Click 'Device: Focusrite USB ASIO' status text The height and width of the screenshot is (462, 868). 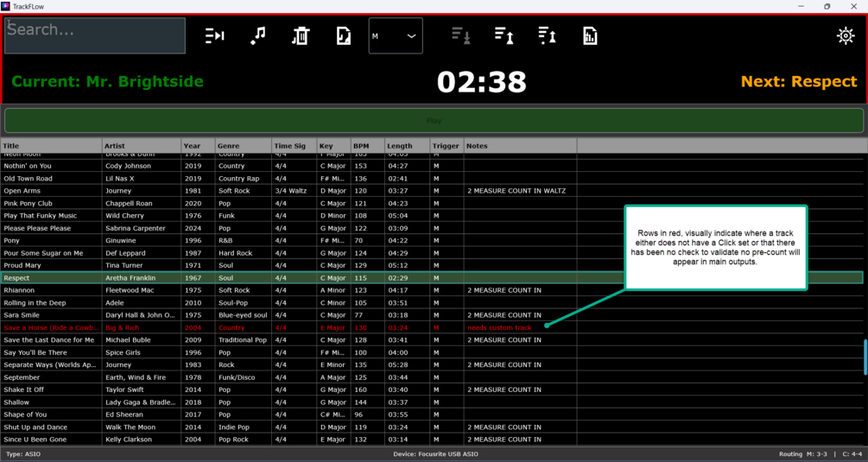click(x=435, y=454)
